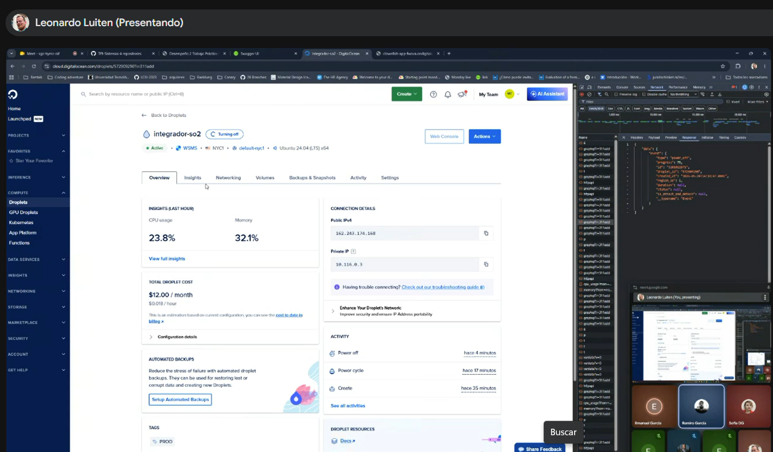
Task: Open the droplet Settings tab
Action: pos(390,177)
